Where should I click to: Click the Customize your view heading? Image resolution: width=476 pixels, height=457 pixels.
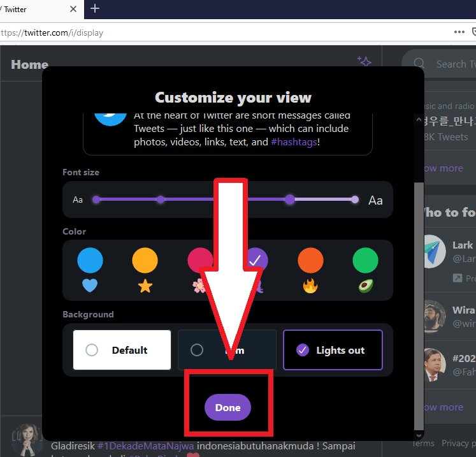pos(233,98)
